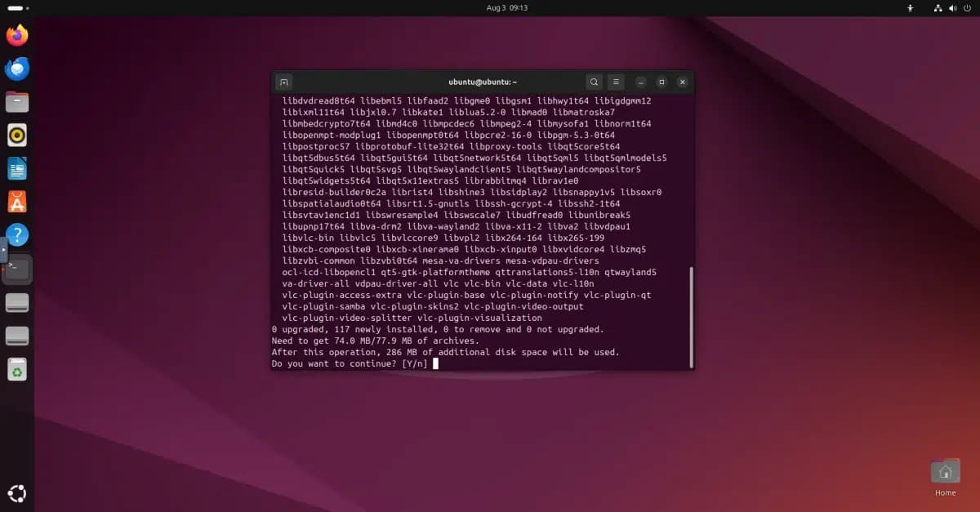Click the text 'ocl-icd-libopencl1'

tap(328, 272)
